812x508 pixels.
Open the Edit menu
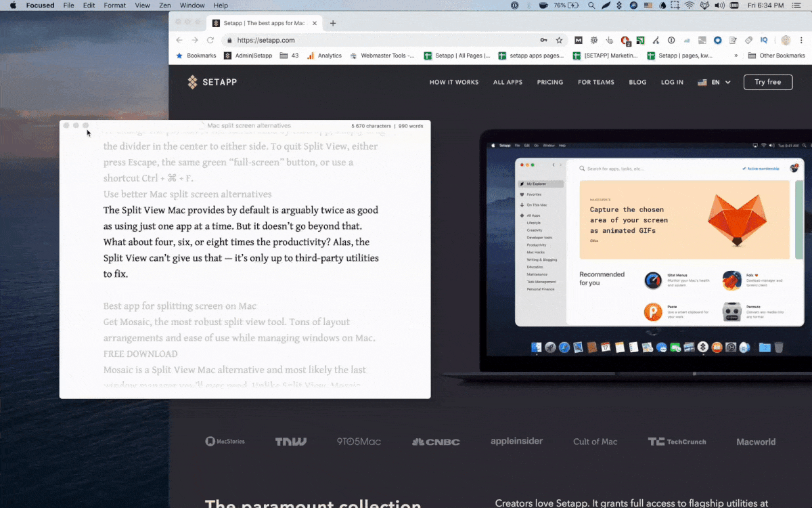click(89, 5)
